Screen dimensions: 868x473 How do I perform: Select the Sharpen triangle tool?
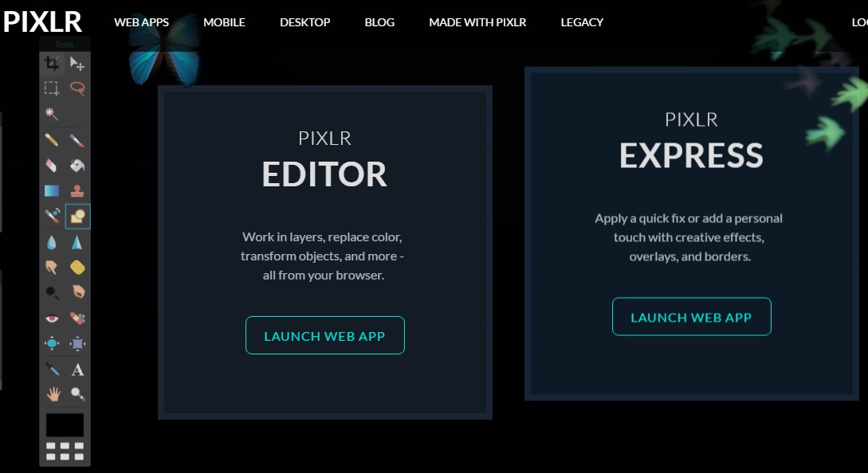point(77,242)
